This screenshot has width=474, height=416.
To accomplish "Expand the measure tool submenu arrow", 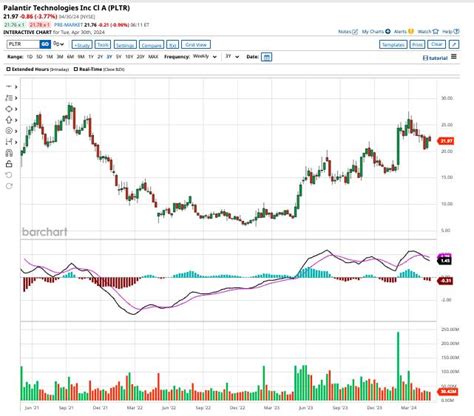I will [x=16, y=142].
